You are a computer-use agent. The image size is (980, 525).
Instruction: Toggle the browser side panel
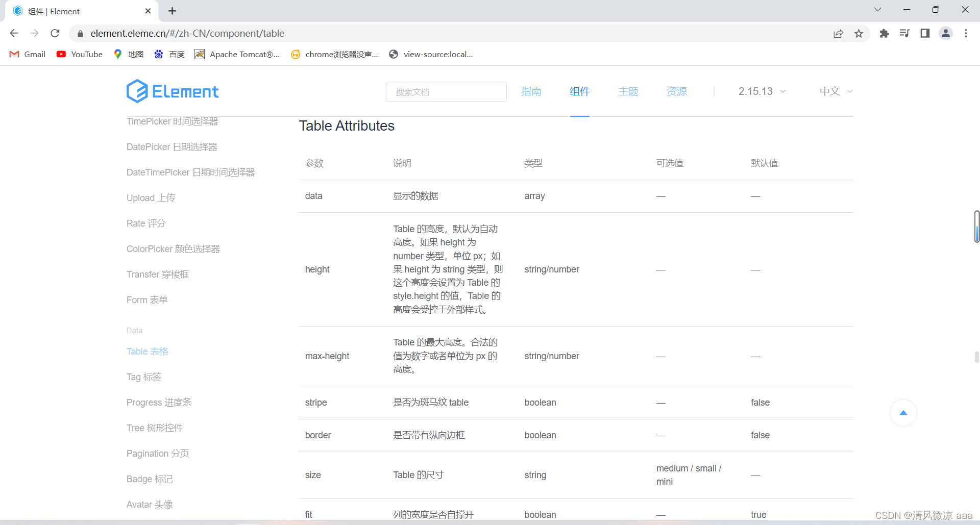pyautogui.click(x=925, y=33)
